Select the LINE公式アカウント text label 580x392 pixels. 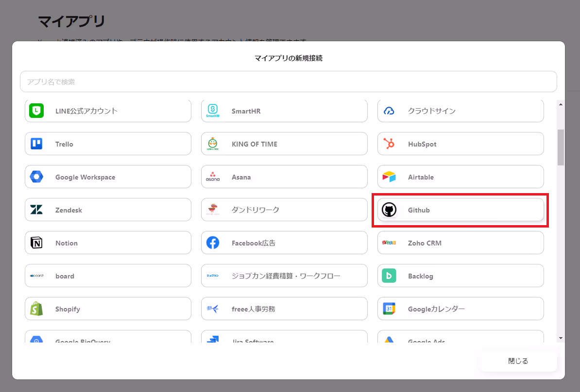coord(86,111)
